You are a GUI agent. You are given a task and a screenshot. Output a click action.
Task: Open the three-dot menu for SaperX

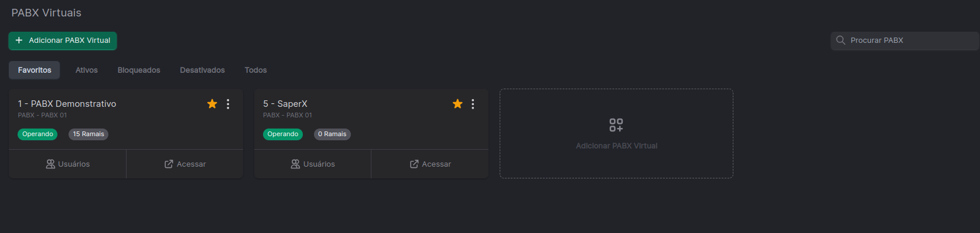[473, 104]
